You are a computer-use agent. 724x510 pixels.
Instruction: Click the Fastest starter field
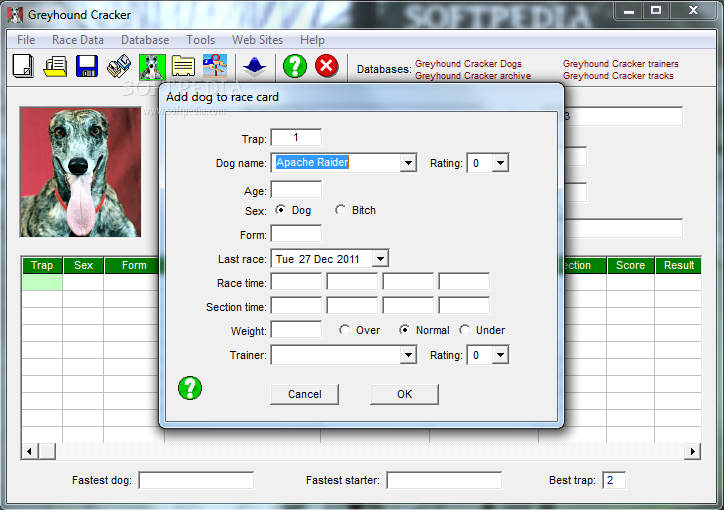click(444, 480)
